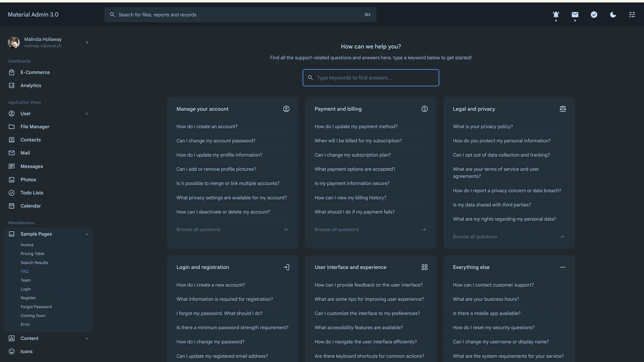Click the scales icon on Legal and privacy card
644x362 pixels.
(x=562, y=109)
